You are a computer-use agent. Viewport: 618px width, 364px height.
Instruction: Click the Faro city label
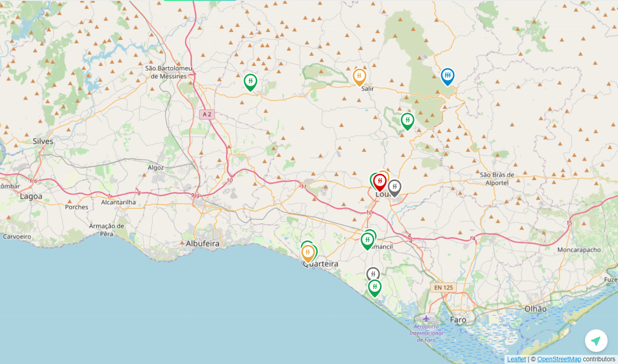[458, 320]
